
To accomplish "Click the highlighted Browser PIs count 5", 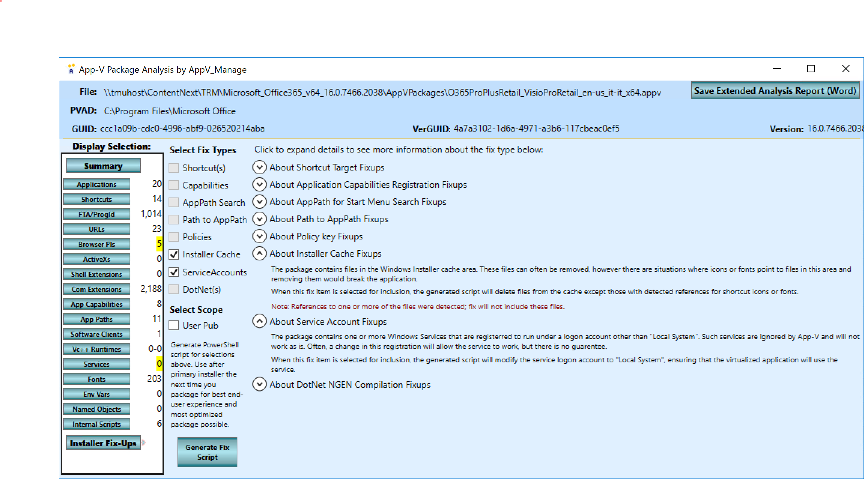I will click(159, 244).
